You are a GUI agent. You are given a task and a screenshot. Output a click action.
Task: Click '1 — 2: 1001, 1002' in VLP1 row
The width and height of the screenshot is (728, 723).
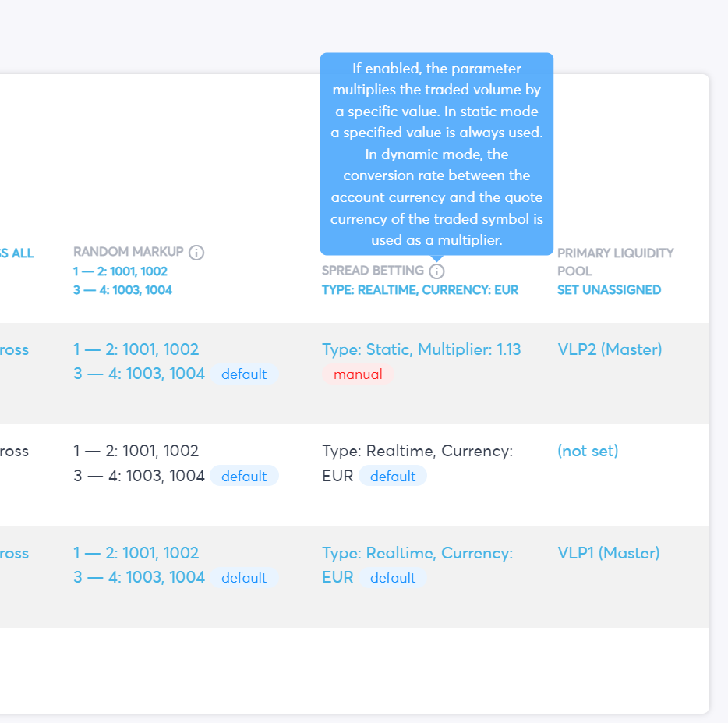coord(136,553)
